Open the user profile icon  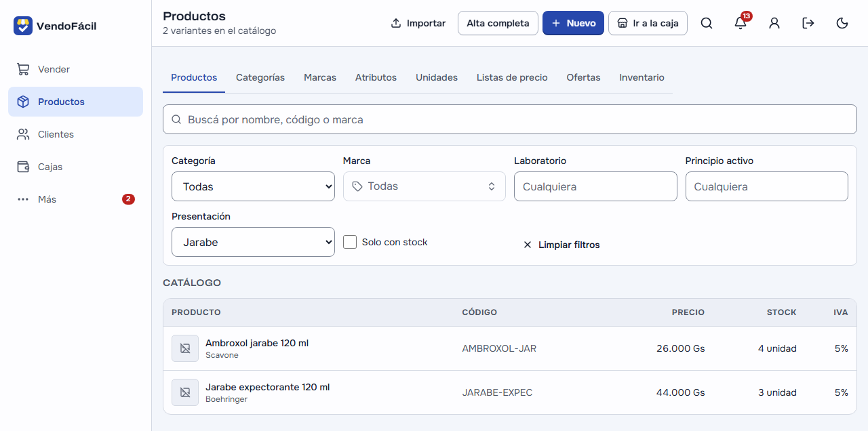[774, 23]
